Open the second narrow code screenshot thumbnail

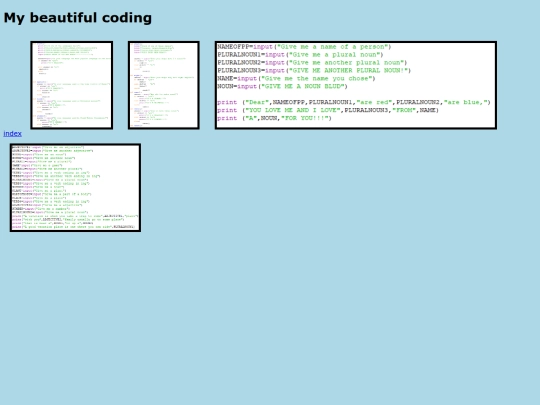pyautogui.click(x=164, y=85)
